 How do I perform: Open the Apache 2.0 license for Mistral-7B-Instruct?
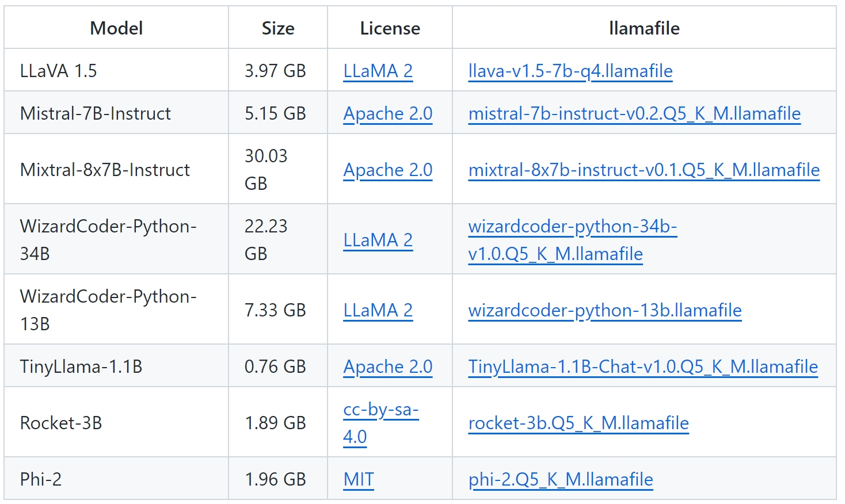(x=388, y=113)
